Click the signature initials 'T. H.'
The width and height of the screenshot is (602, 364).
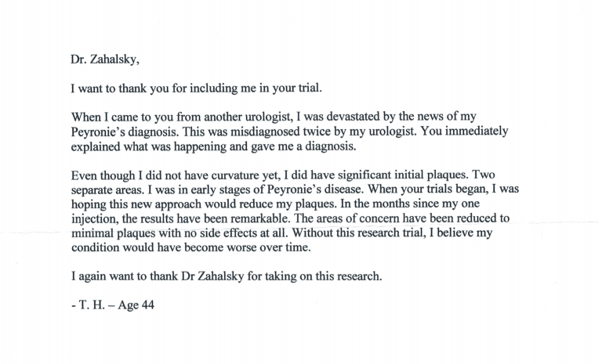[x=92, y=305]
